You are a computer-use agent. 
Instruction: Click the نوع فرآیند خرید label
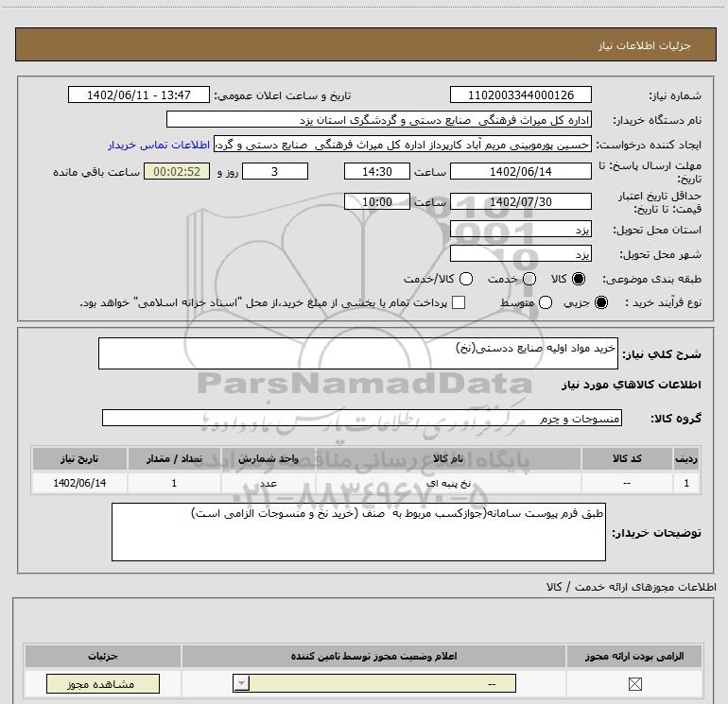[663, 302]
